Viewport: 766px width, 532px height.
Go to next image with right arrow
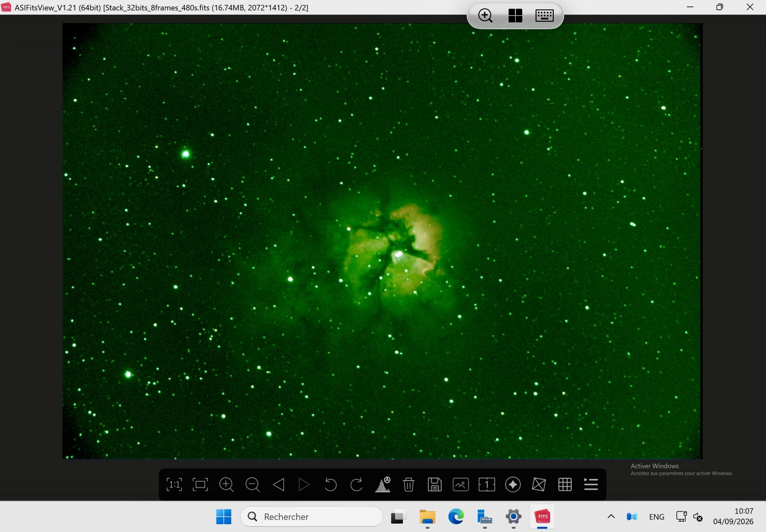coord(304,484)
